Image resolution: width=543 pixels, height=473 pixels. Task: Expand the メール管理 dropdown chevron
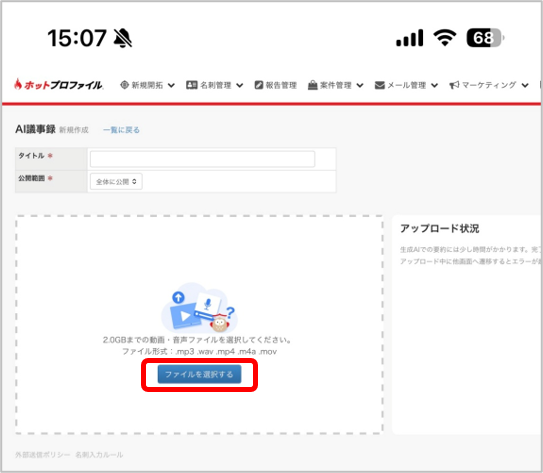[435, 86]
